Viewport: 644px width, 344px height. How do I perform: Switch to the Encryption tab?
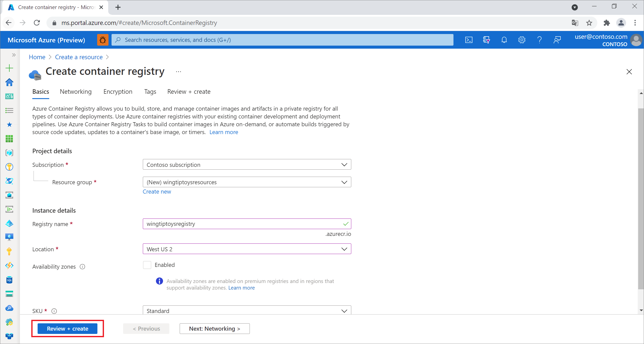click(x=118, y=91)
